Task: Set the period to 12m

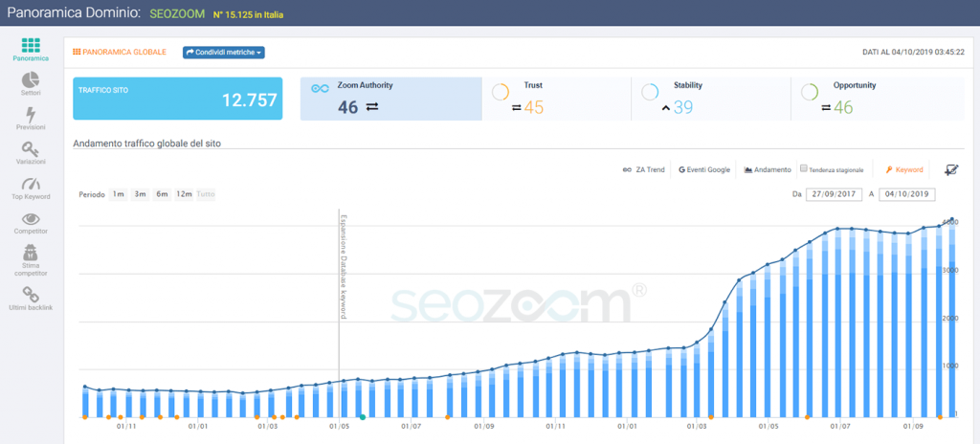Action: 184,194
